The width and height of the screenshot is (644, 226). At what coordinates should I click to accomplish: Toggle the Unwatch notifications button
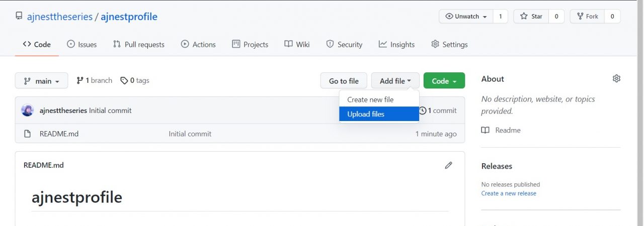coord(466,16)
